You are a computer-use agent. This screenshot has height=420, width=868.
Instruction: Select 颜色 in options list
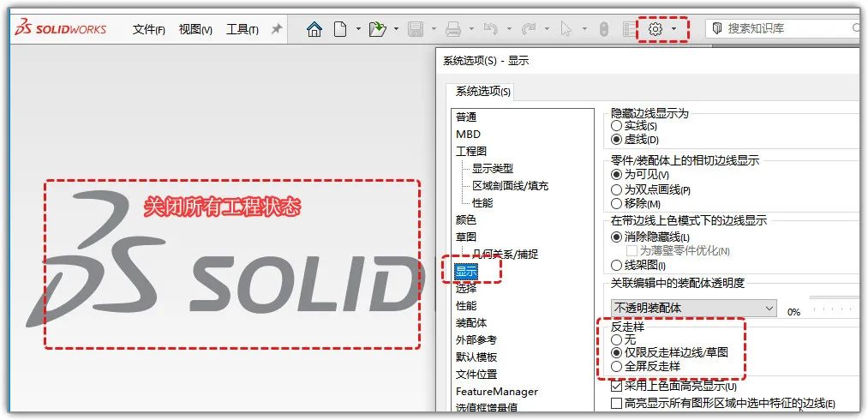point(466,219)
